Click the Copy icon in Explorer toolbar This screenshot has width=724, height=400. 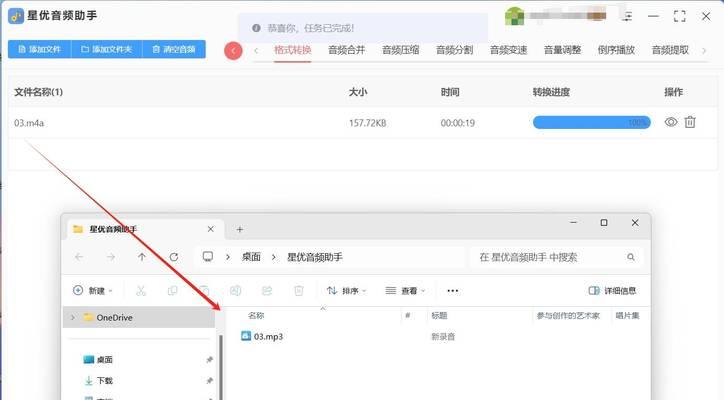point(172,291)
